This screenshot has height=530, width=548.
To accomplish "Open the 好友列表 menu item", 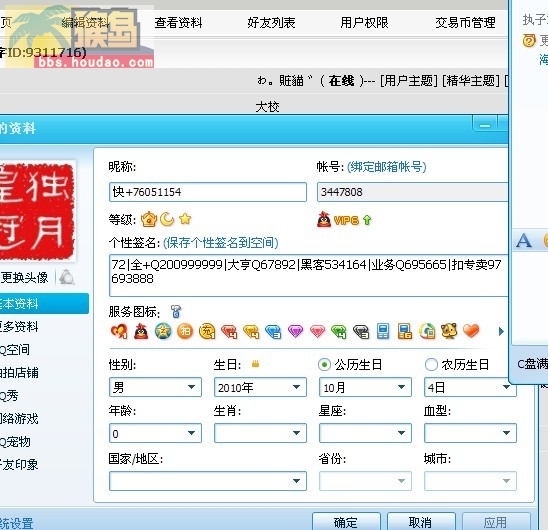I will [x=271, y=23].
